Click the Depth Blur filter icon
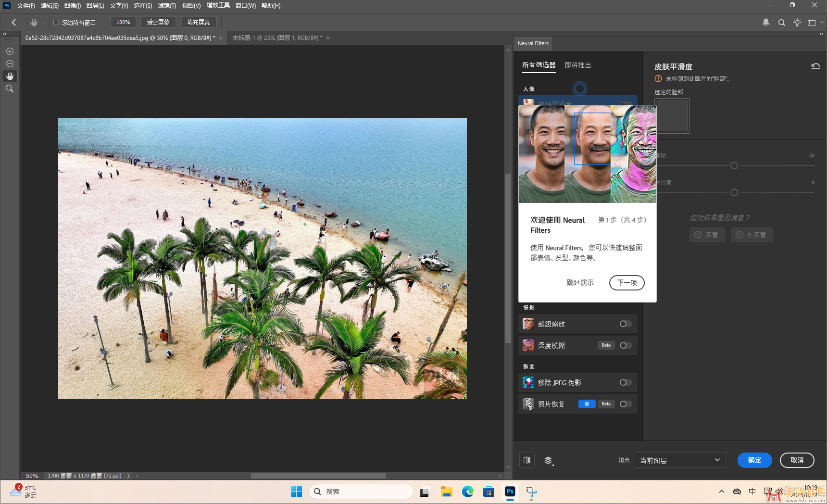This screenshot has height=504, width=827. [528, 345]
